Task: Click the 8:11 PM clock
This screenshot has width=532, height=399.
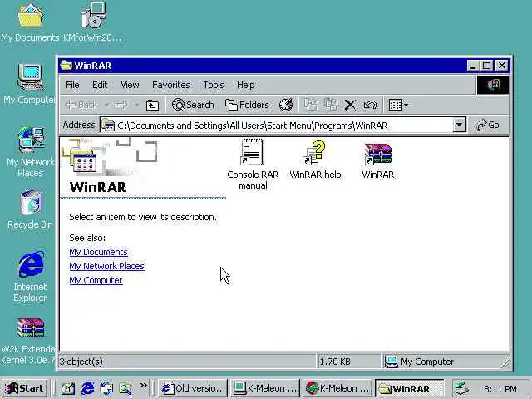Action: point(500,389)
